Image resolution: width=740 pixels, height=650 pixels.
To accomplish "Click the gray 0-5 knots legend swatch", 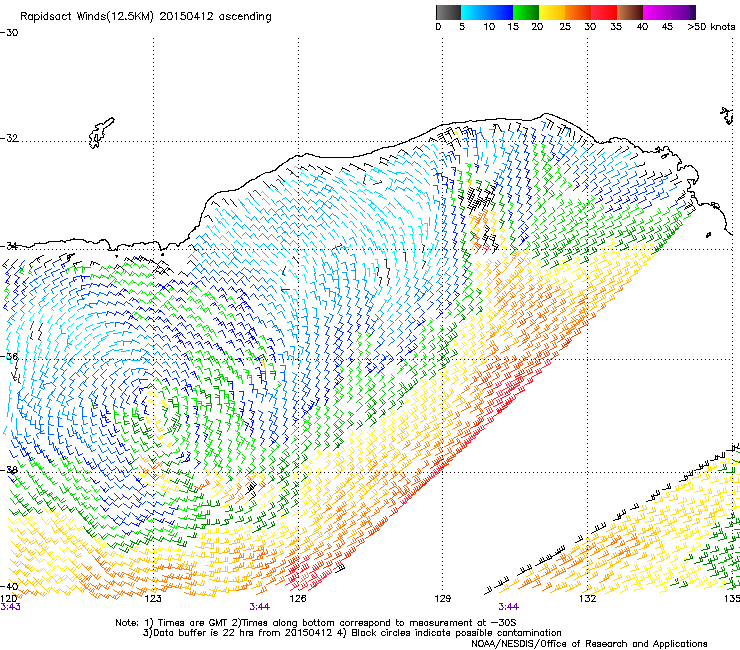I will pos(448,12).
